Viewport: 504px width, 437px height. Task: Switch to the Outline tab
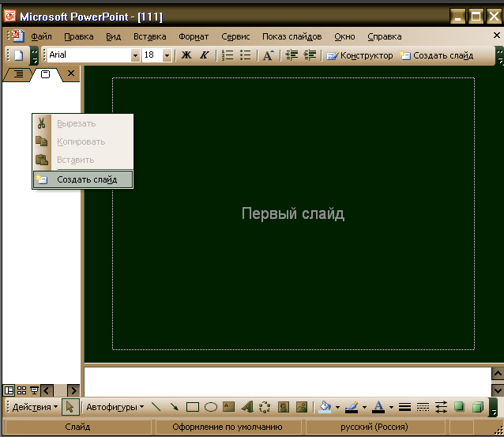19,74
